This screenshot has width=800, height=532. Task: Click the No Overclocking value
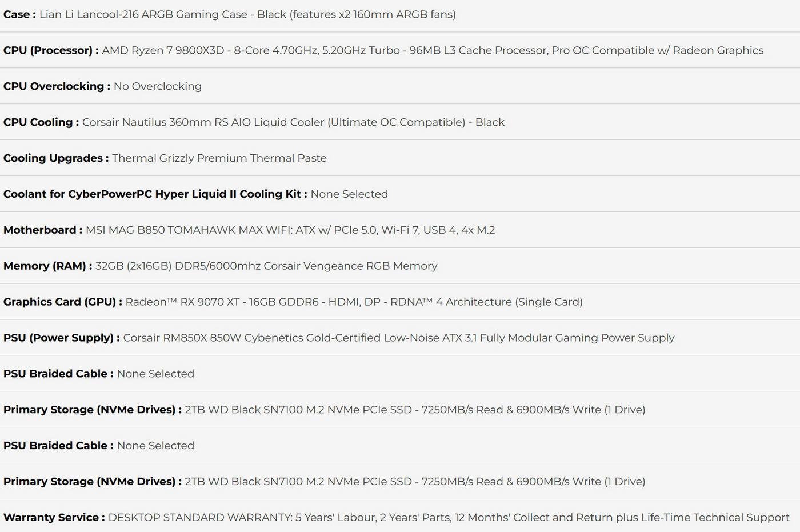(x=158, y=86)
